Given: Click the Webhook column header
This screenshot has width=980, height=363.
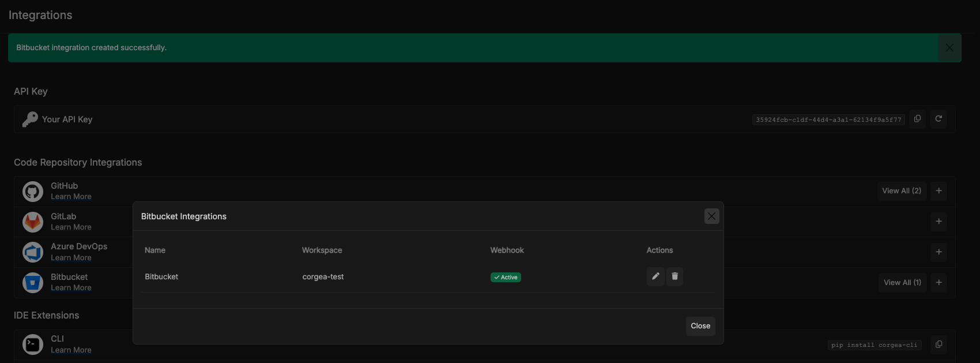Looking at the screenshot, I should (x=507, y=250).
